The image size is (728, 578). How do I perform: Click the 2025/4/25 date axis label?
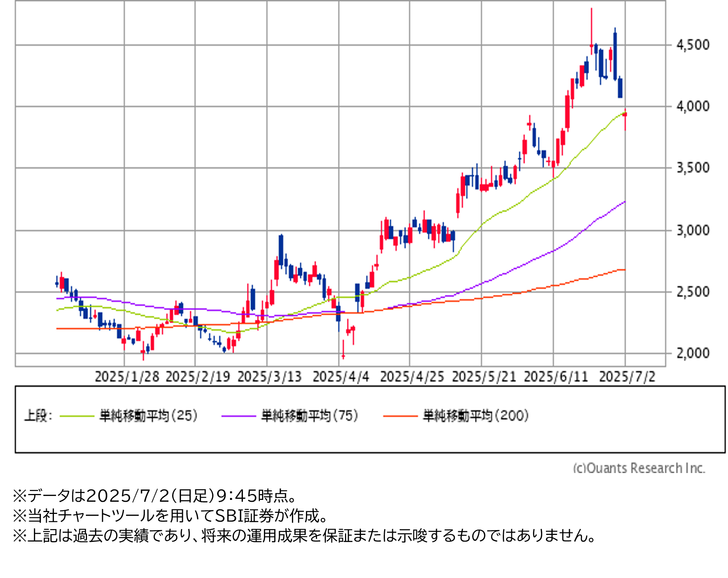[412, 377]
